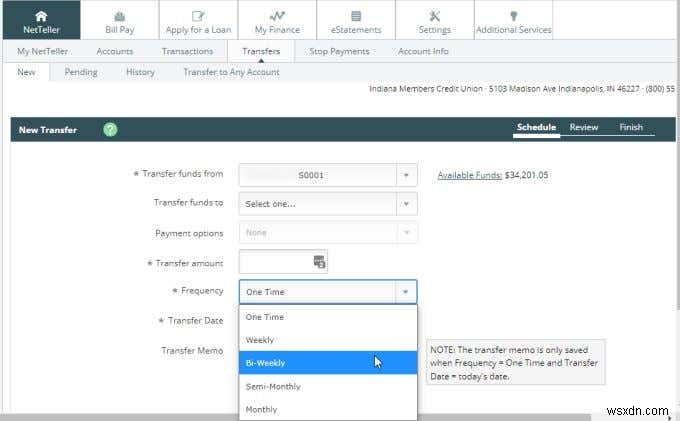The width and height of the screenshot is (680, 421).
Task: Choose Bi-Weekly frequency option
Action: (x=328, y=363)
